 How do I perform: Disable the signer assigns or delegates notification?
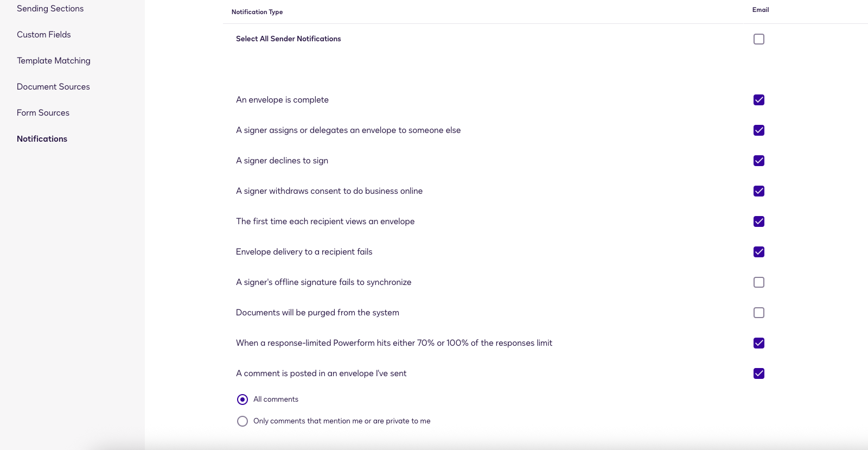pyautogui.click(x=759, y=130)
